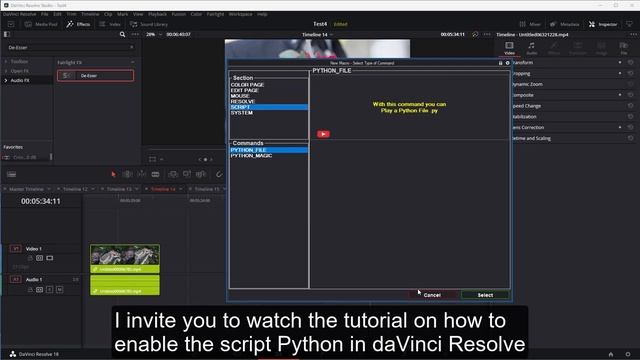Select the Dynamic Trim mode tool
The height and width of the screenshot is (360, 640).
click(x=141, y=174)
